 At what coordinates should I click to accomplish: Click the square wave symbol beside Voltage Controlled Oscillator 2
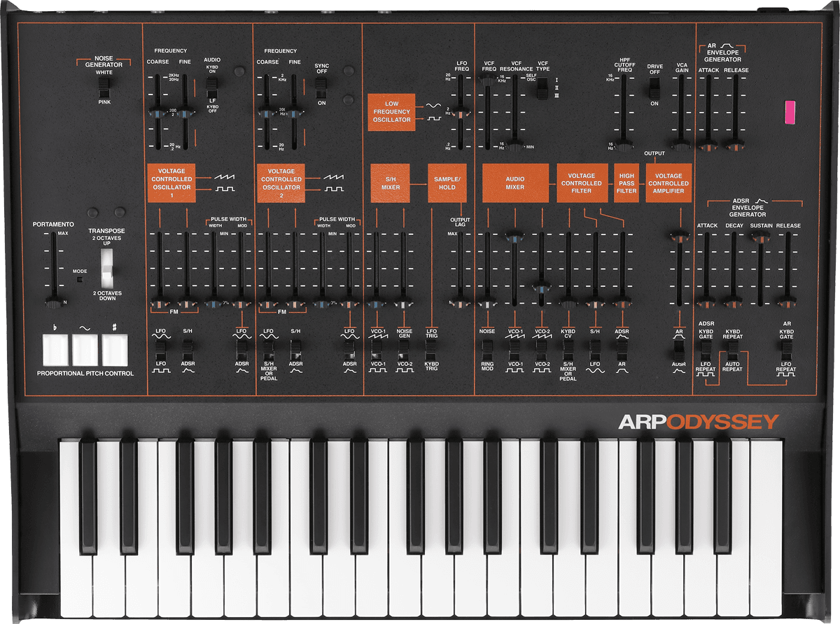point(334,189)
